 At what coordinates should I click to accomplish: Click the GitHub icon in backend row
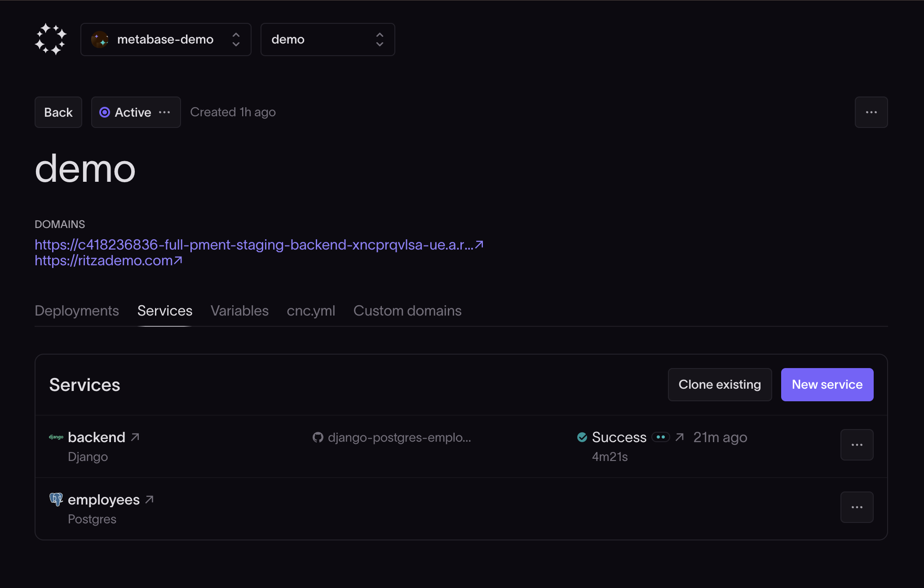[318, 437]
